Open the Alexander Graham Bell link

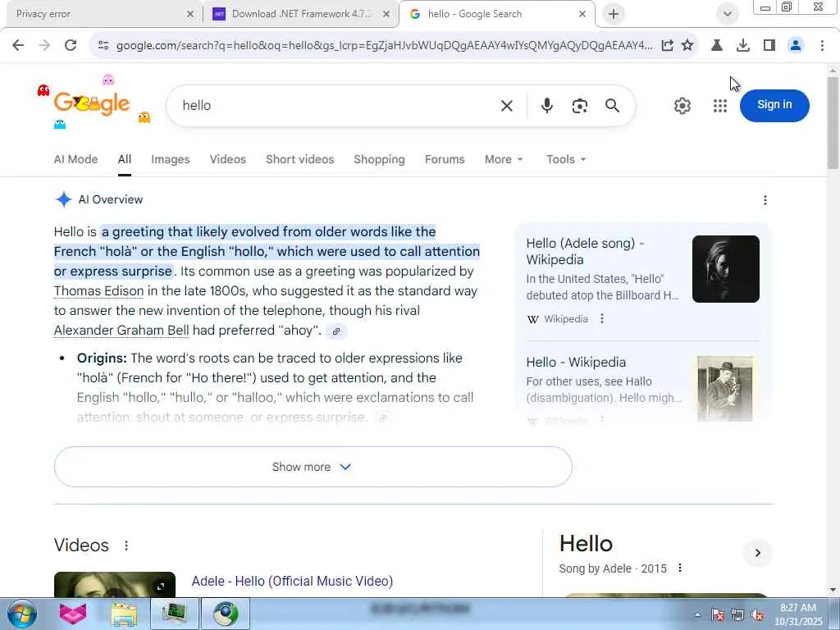point(121,331)
